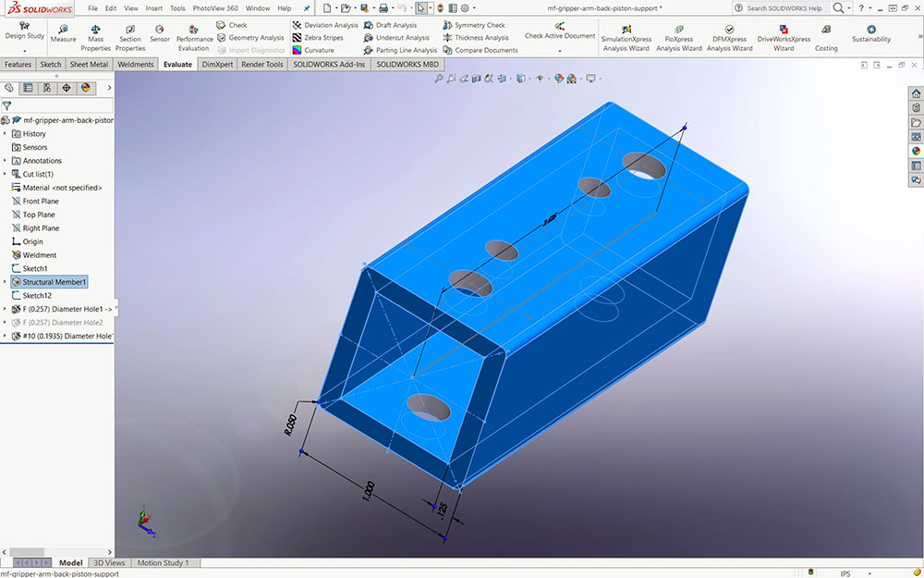Launch SimulationXpress Analysis Wizard
Screen dimensions: 924x578
(626, 38)
